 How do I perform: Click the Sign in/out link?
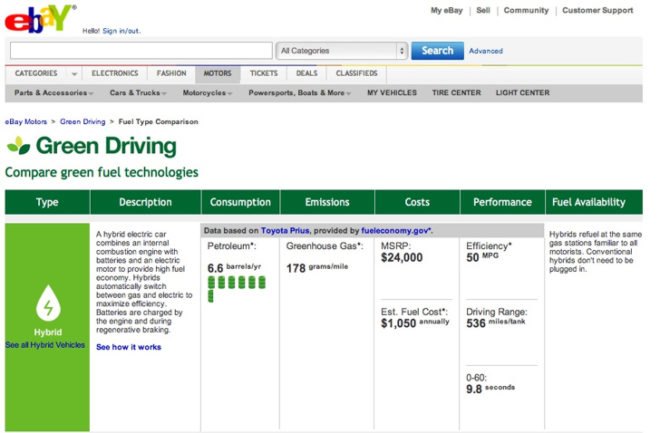tap(121, 31)
